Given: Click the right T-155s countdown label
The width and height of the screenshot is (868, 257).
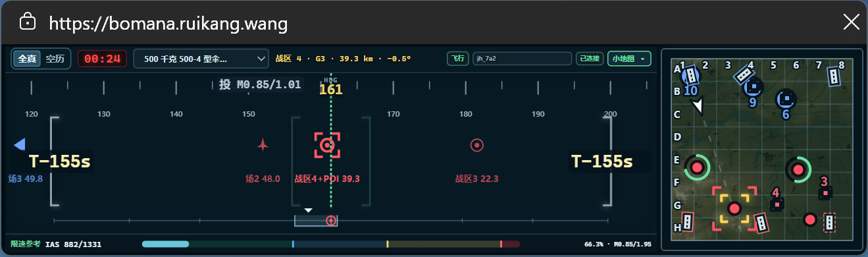Looking at the screenshot, I should pyautogui.click(x=601, y=162).
